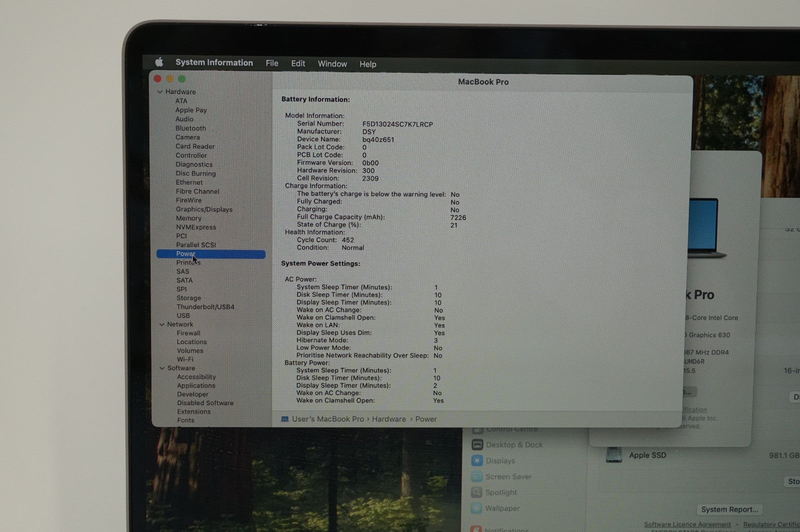Viewport: 800px width, 532px height.
Task: Select Ethernet in the sidebar
Action: [x=189, y=182]
